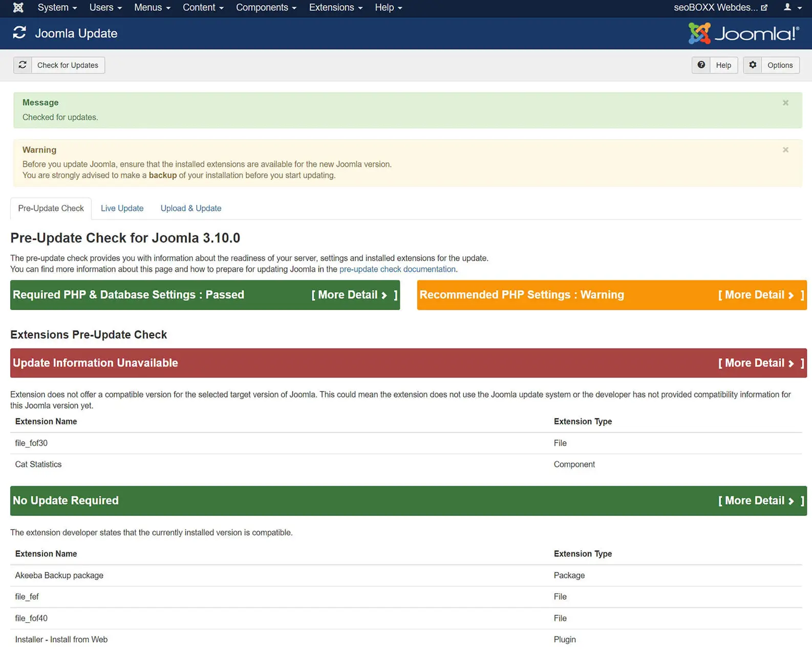Click the Plugin type cell for Installer

565,640
